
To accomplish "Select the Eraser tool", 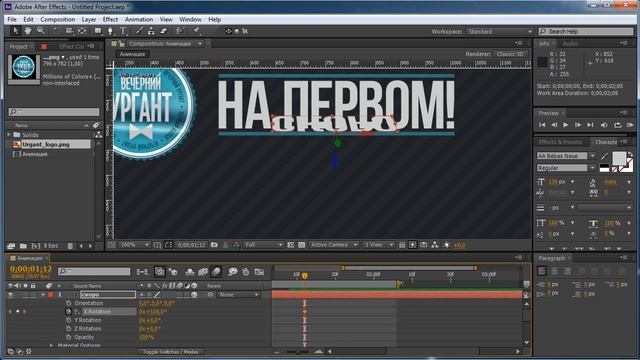I will (x=163, y=31).
